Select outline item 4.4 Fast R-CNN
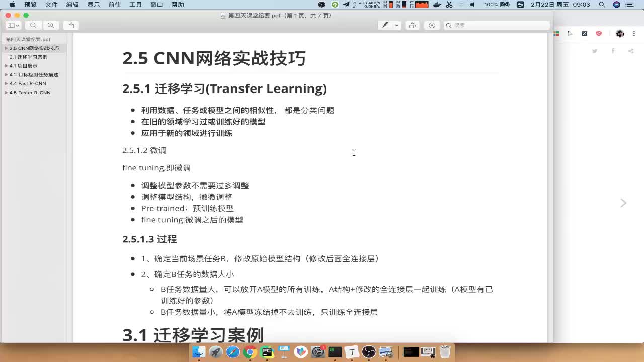The image size is (644, 362). 28,83
